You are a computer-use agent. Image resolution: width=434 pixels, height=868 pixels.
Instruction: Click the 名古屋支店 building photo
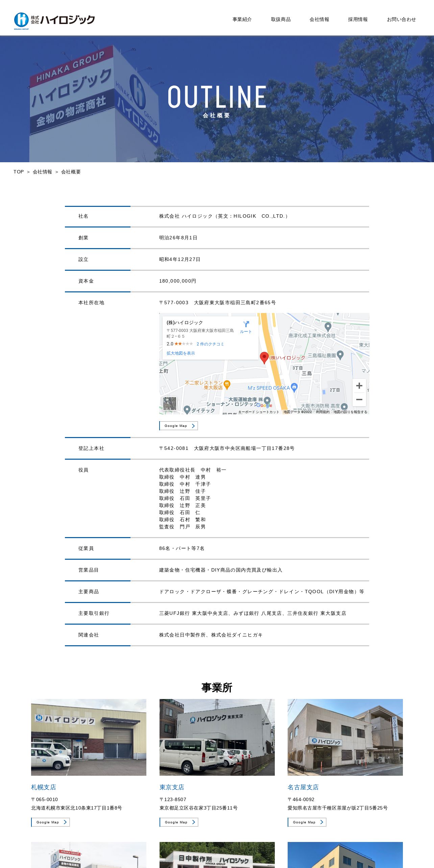pyautogui.click(x=345, y=737)
